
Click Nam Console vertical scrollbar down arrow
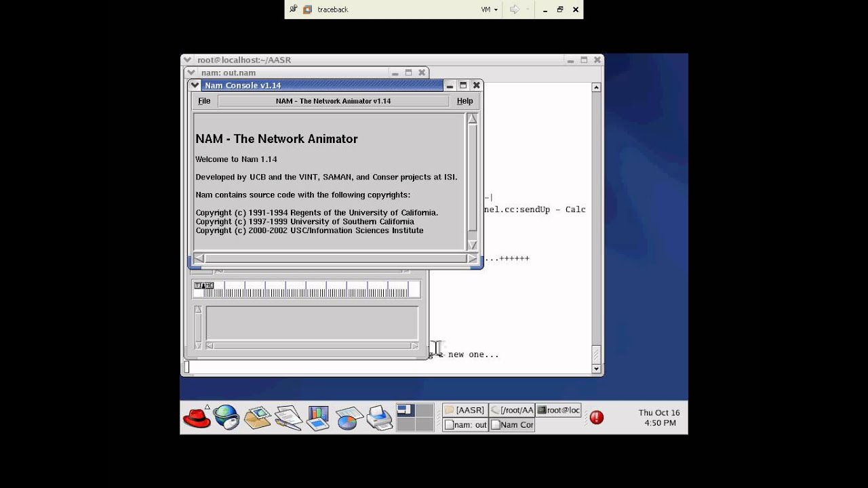point(472,245)
